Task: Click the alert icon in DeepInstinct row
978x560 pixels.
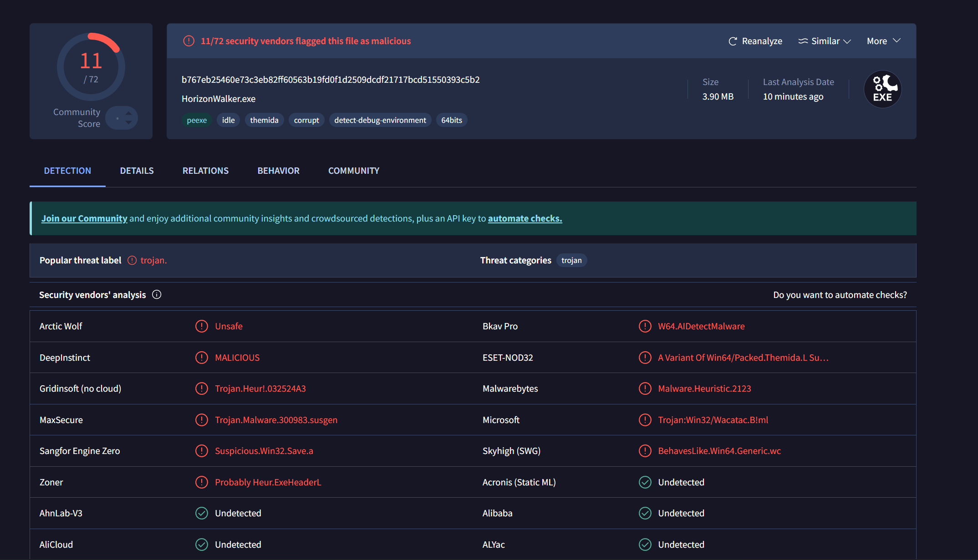Action: coord(202,358)
